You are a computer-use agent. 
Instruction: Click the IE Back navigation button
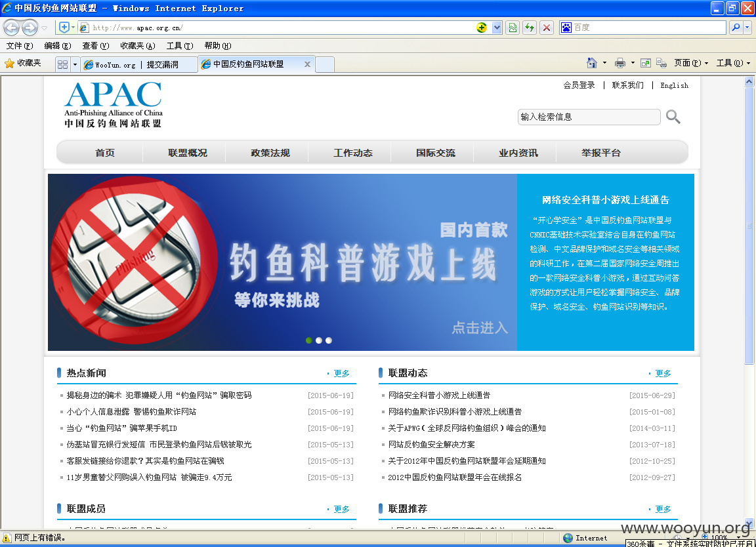click(11, 28)
